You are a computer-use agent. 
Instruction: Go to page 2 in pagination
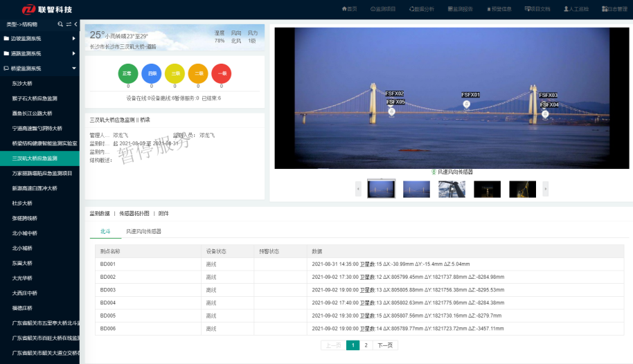[x=366, y=345]
